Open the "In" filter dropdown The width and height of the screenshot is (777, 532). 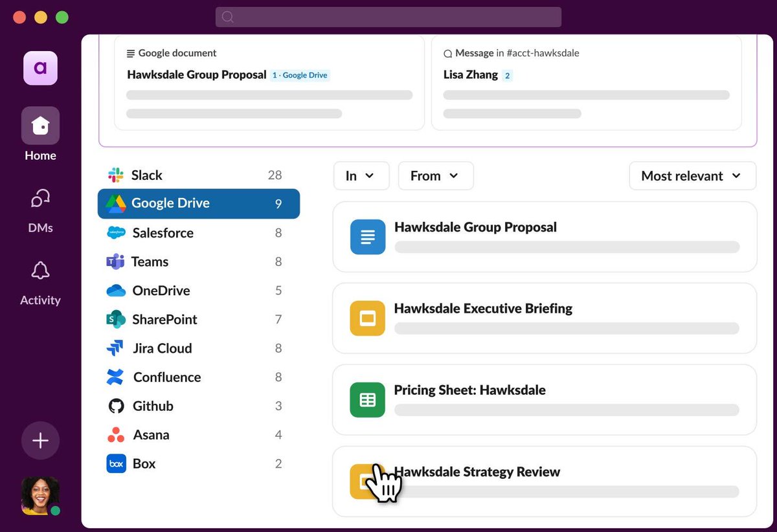point(361,175)
